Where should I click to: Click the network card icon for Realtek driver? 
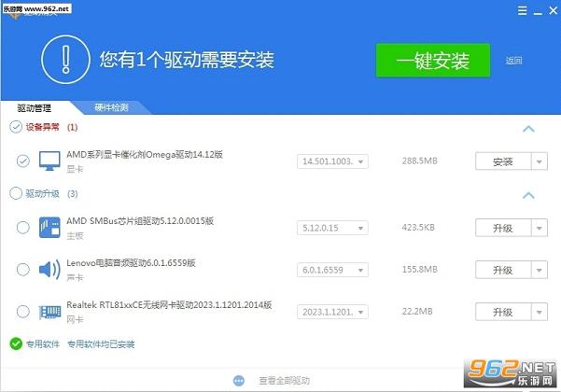[x=49, y=312]
